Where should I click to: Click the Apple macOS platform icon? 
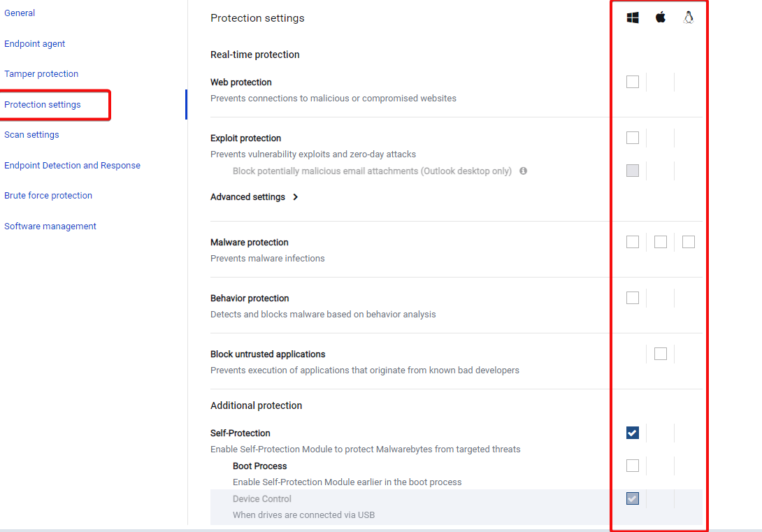tap(661, 18)
